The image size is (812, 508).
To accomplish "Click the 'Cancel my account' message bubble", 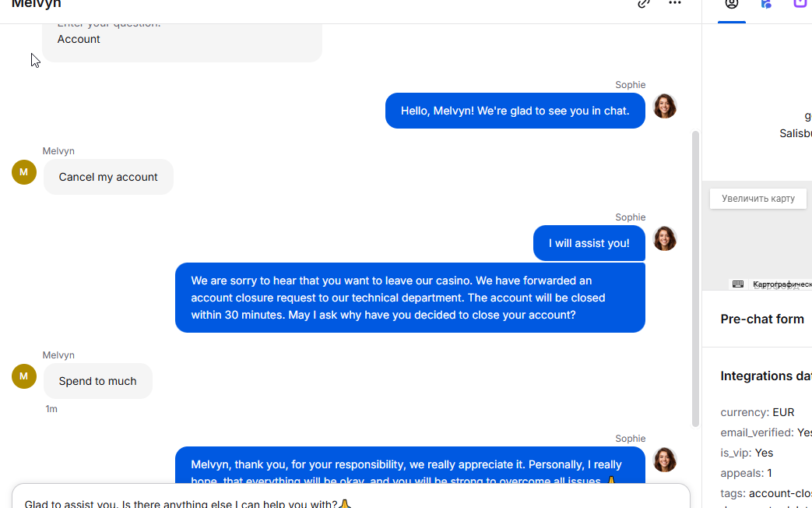I will [x=108, y=177].
